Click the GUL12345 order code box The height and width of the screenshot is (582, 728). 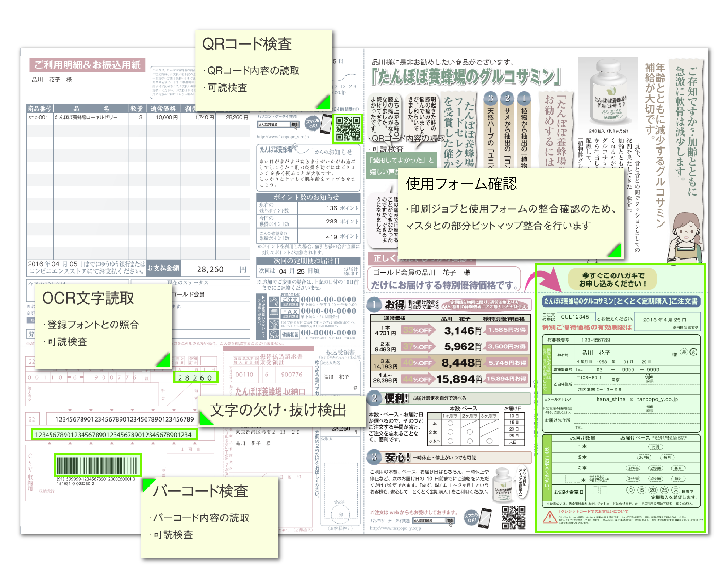pyautogui.click(x=576, y=316)
